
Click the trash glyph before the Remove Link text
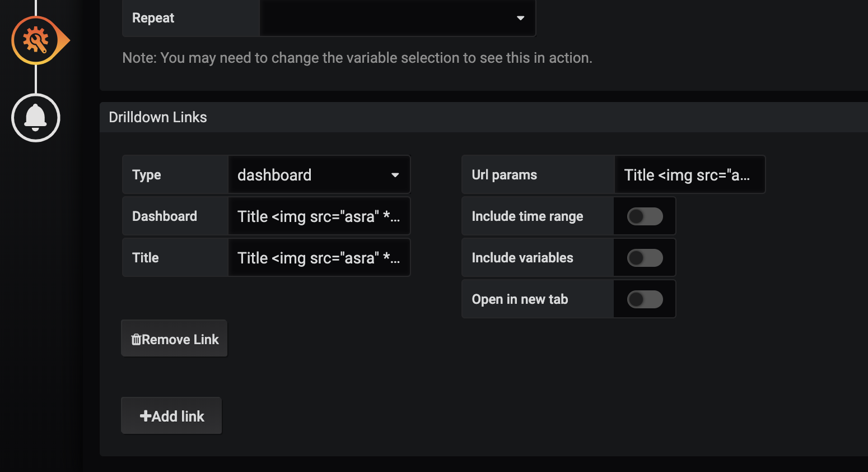click(136, 339)
